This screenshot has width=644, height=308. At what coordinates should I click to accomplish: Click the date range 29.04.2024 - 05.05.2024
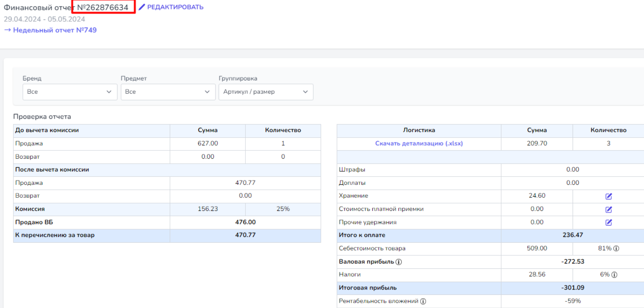pos(44,19)
